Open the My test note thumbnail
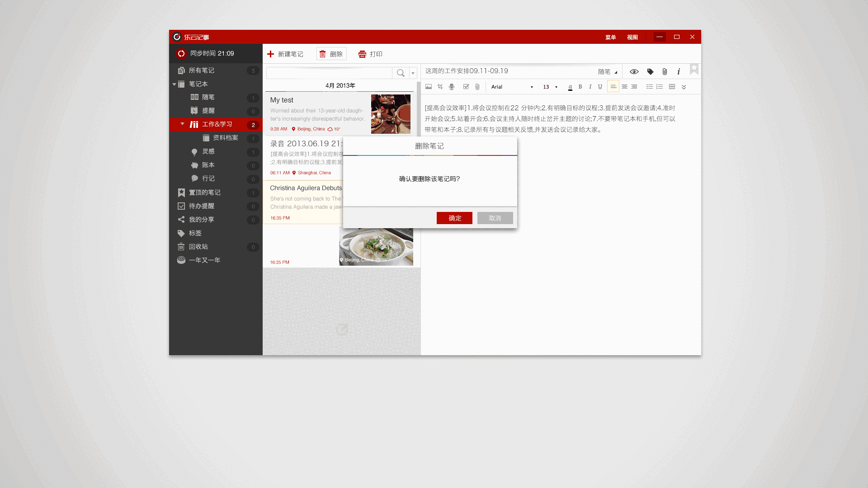The width and height of the screenshot is (868, 488). [x=391, y=114]
